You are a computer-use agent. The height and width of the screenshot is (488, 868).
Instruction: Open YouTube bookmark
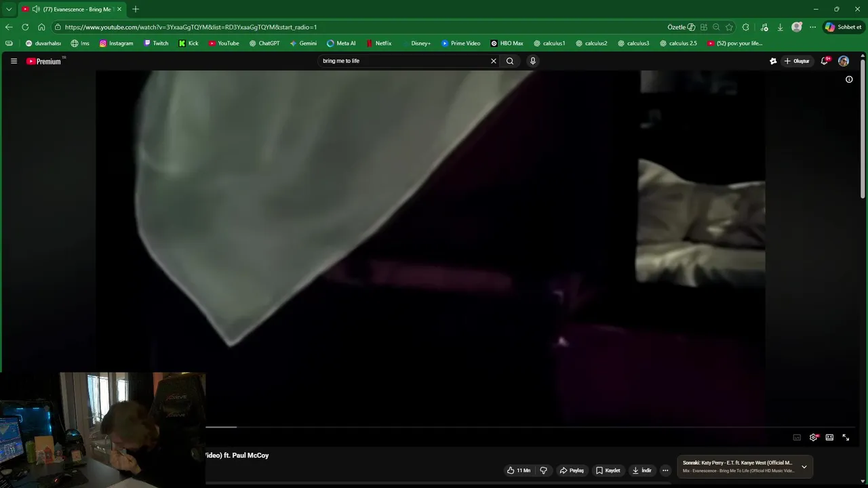[x=224, y=43]
